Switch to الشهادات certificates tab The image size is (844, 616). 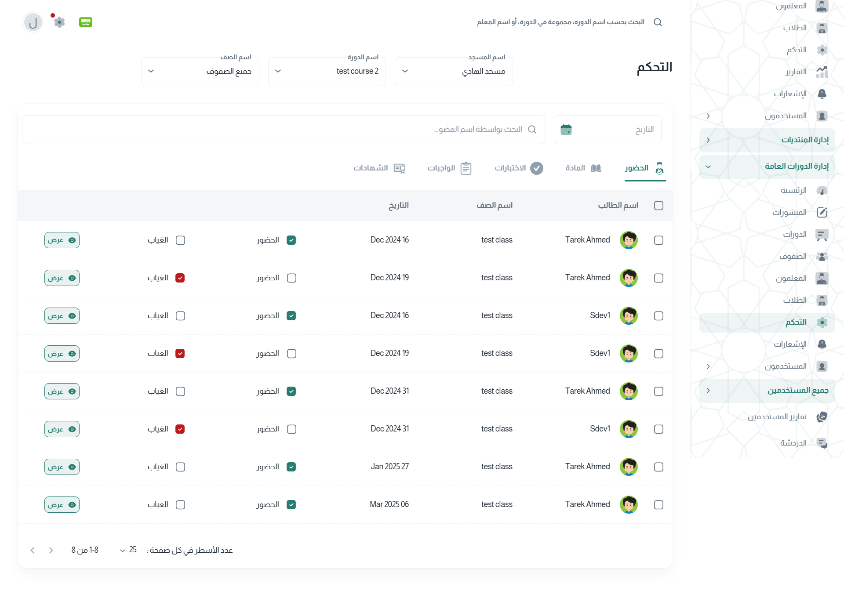pyautogui.click(x=379, y=168)
